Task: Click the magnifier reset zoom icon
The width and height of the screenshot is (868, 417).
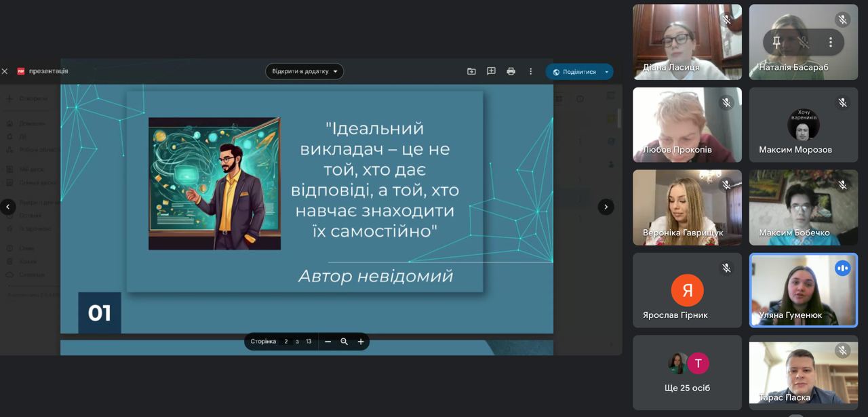Action: [x=344, y=342]
